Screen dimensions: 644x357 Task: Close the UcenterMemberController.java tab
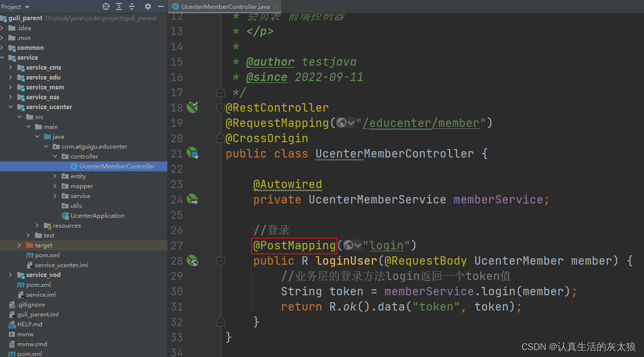coord(276,7)
